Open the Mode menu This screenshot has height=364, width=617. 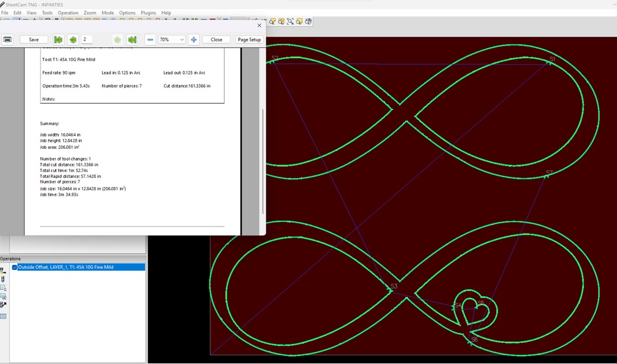107,12
